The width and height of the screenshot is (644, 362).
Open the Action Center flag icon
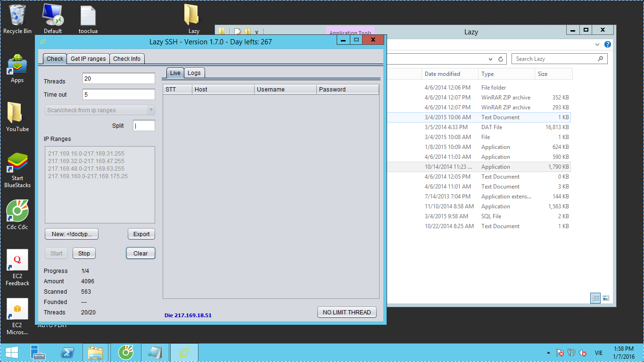(560, 353)
